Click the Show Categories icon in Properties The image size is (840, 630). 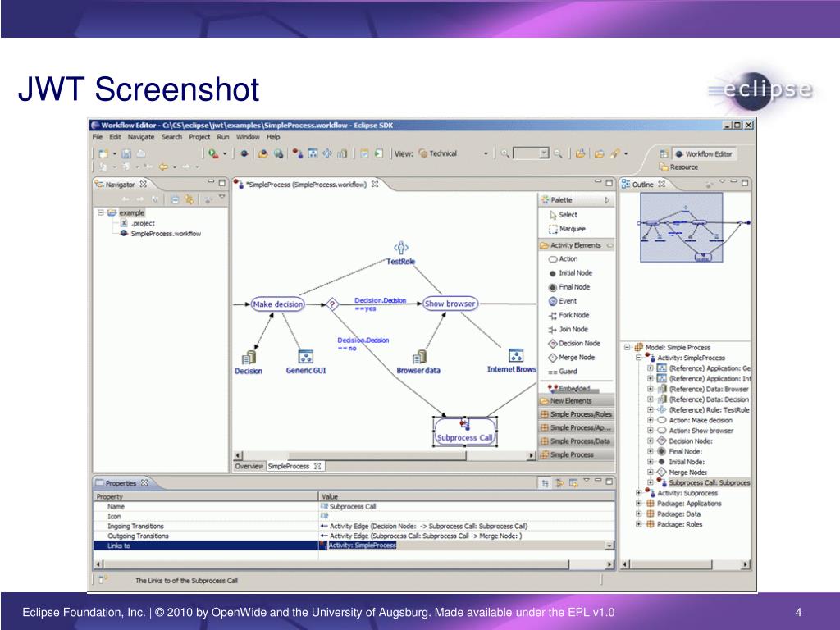[x=545, y=482]
